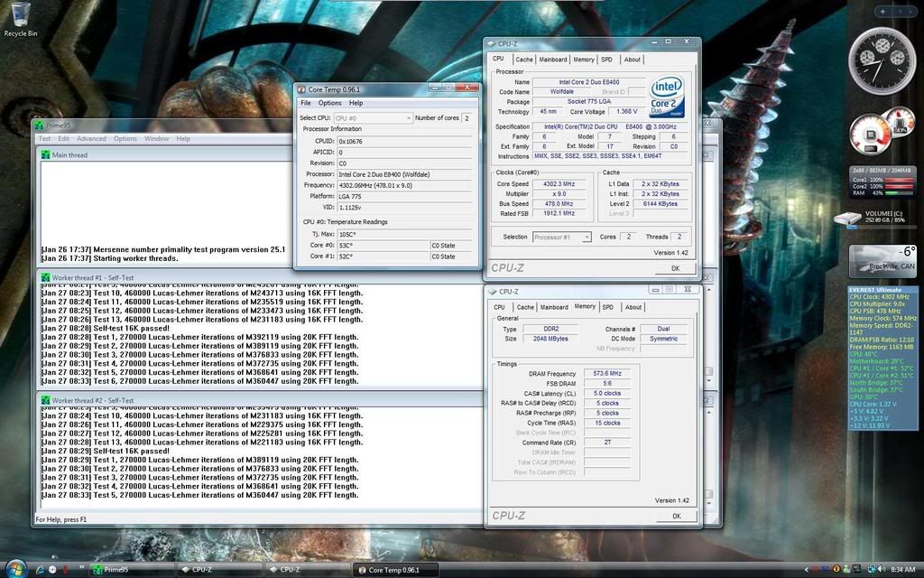Switch to Memory tab in top CPU-Z
Viewport: 924px width, 578px height.
pyautogui.click(x=584, y=60)
